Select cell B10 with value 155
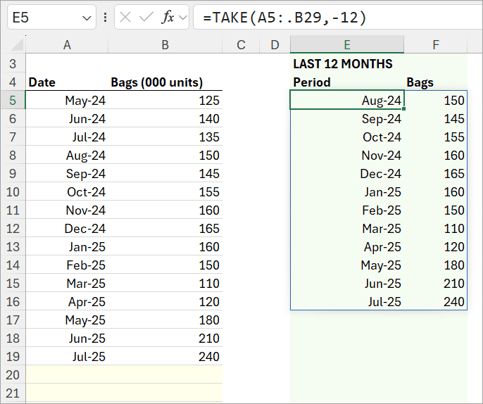 (165, 192)
